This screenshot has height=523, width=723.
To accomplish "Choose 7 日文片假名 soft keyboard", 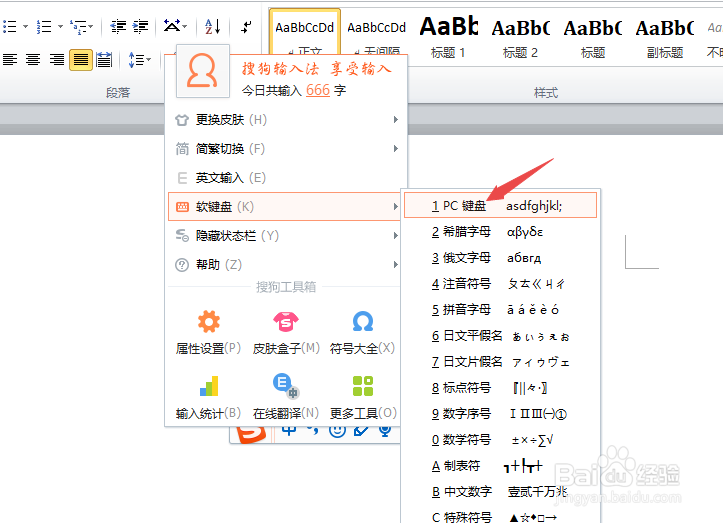I will coord(500,362).
